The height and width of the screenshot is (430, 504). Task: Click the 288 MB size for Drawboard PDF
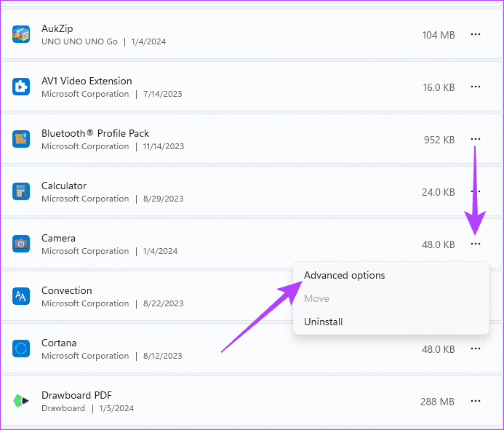coord(438,402)
